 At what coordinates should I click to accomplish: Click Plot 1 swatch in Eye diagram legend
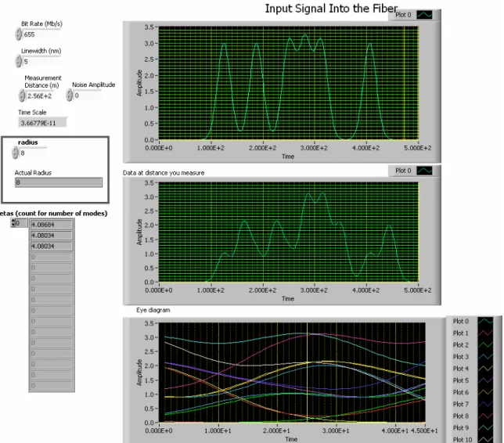click(485, 333)
